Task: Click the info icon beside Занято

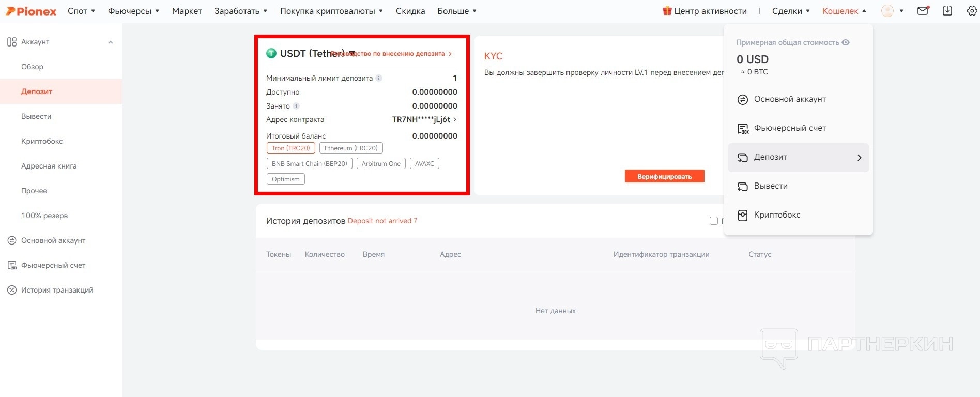Action: click(x=296, y=106)
